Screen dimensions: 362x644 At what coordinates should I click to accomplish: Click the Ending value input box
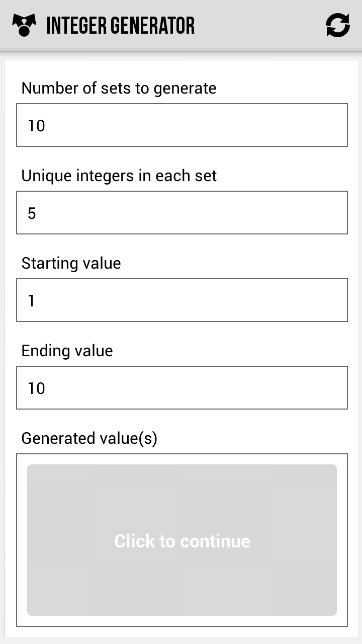182,387
